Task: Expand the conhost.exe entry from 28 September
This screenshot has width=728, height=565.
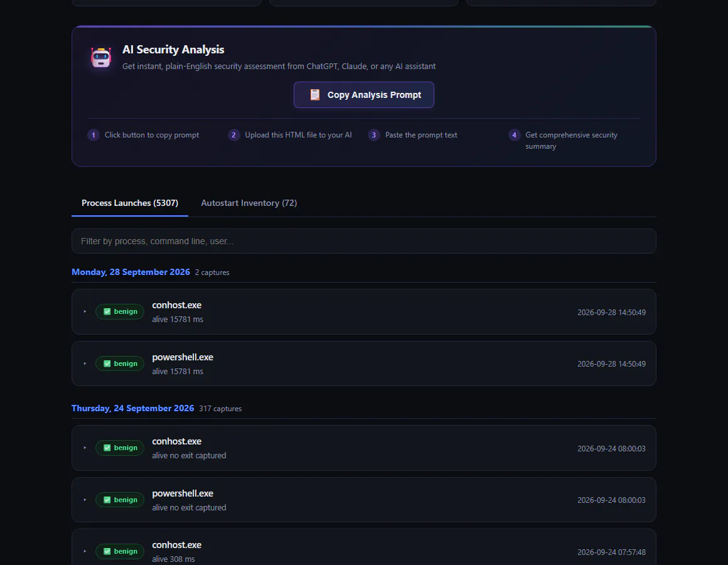Action: tap(85, 311)
